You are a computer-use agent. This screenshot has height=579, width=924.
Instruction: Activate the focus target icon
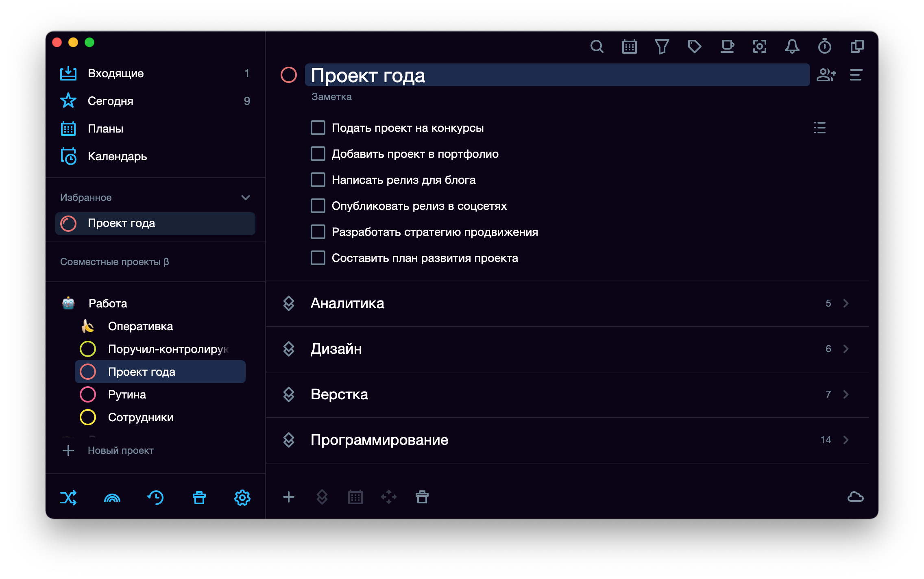point(759,47)
